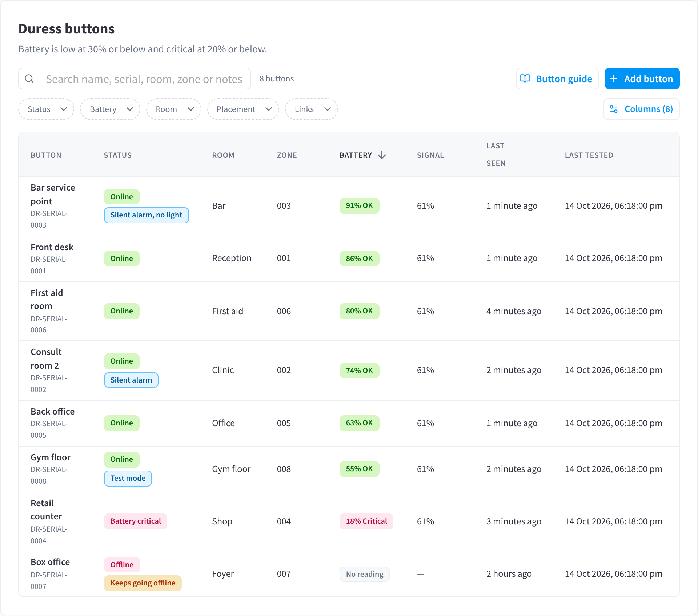Screen dimensions: 698x616
Task: Select the Back office button name
Action: 53,412
